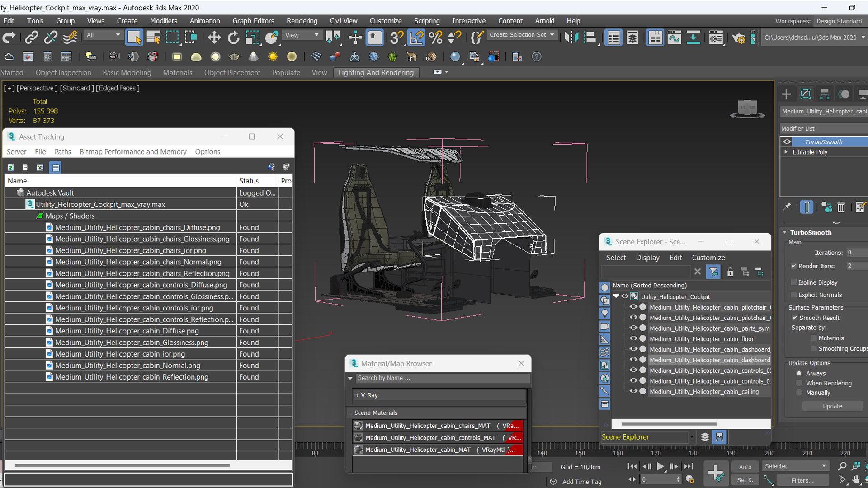Click the Auto key button
Screen dimensions: 868x488
click(745, 467)
